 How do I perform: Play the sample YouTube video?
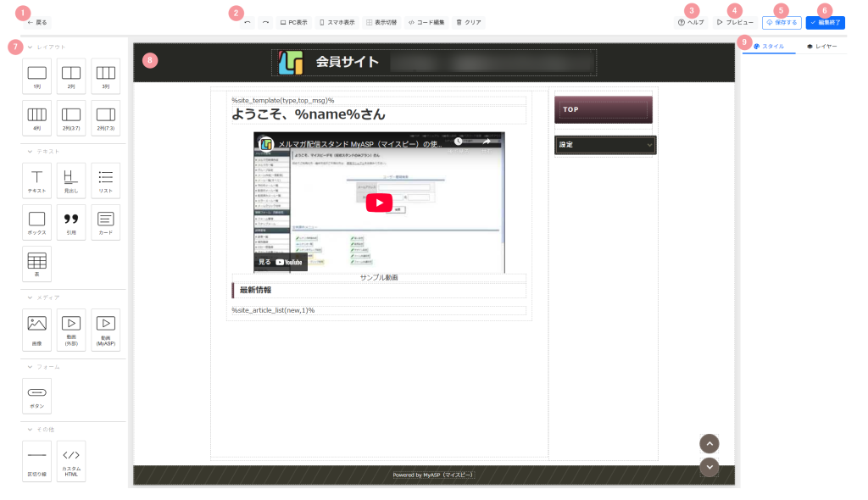(379, 203)
